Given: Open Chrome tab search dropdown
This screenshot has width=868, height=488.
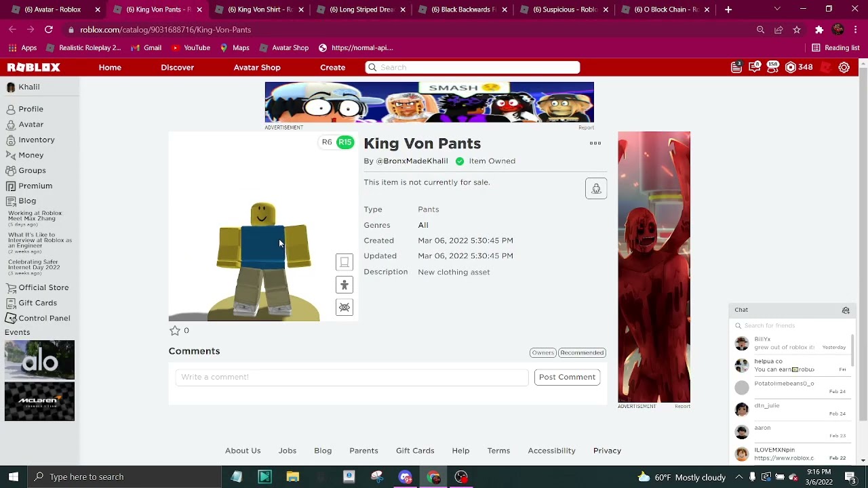Looking at the screenshot, I should tap(777, 9).
